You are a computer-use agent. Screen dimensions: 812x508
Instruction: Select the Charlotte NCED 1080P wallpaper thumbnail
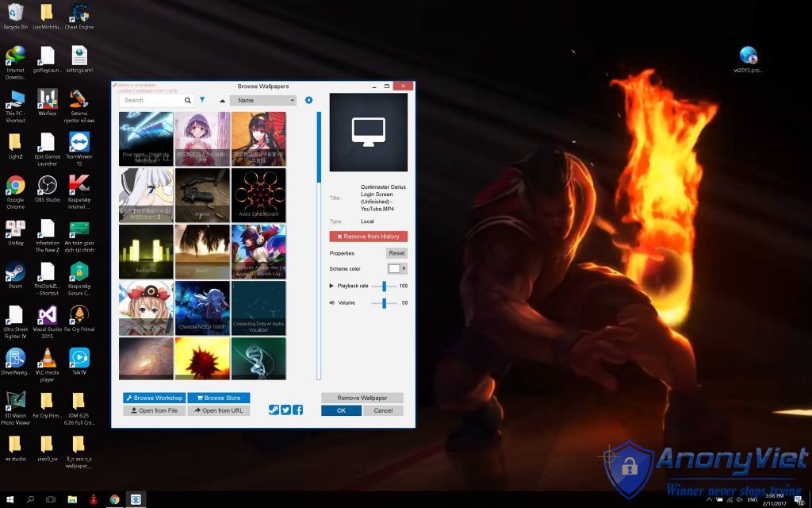tap(202, 309)
